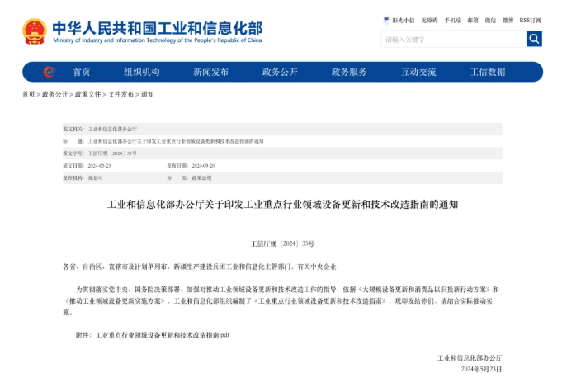Click the national emblem logo
Image resolution: width=562 pixels, height=392 pixels.
tap(35, 31)
